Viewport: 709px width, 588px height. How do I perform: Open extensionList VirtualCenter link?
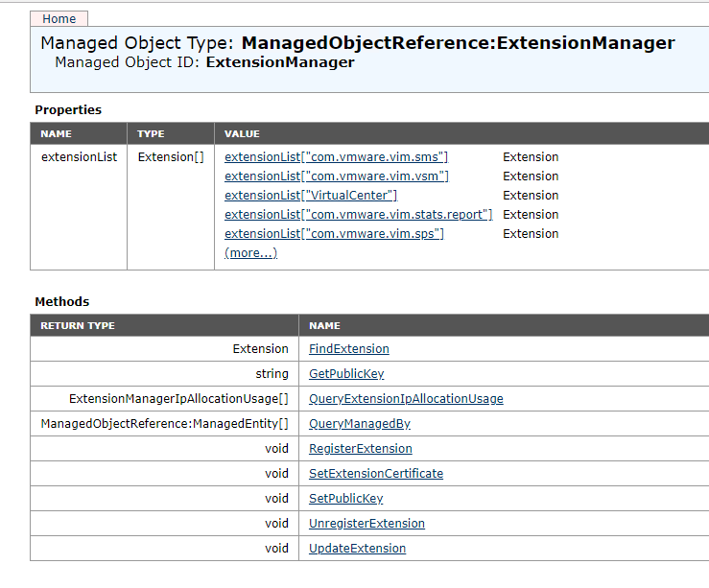tap(311, 196)
